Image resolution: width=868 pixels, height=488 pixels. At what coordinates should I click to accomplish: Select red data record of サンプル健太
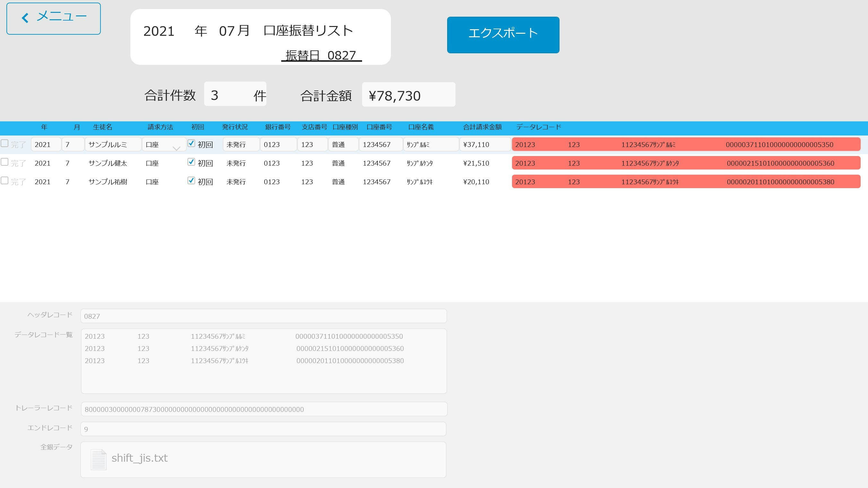[x=686, y=163]
